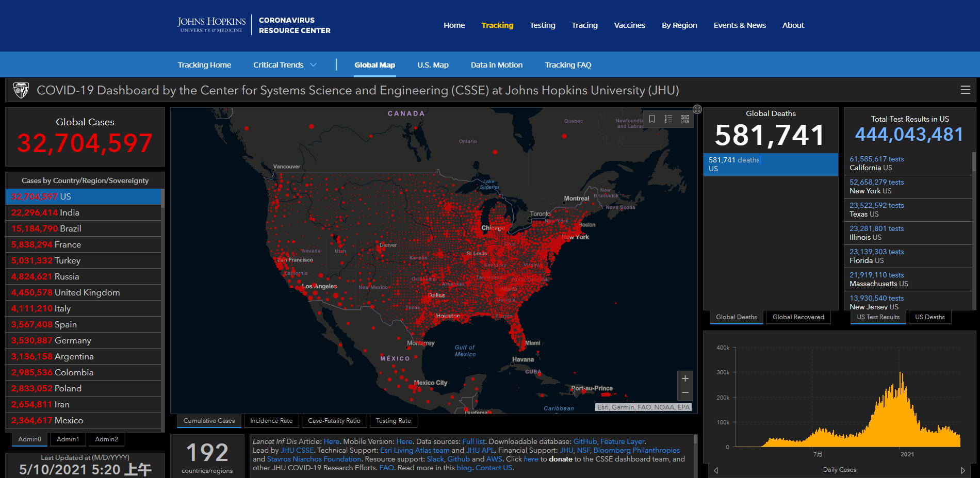Open the Bloomberg Philanthropies link

636,451
